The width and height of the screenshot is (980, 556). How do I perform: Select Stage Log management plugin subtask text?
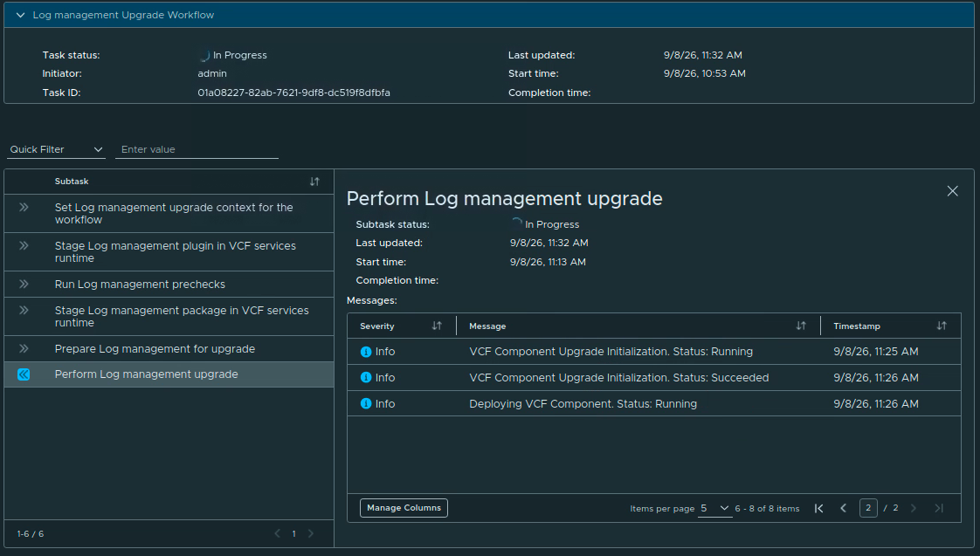click(175, 251)
